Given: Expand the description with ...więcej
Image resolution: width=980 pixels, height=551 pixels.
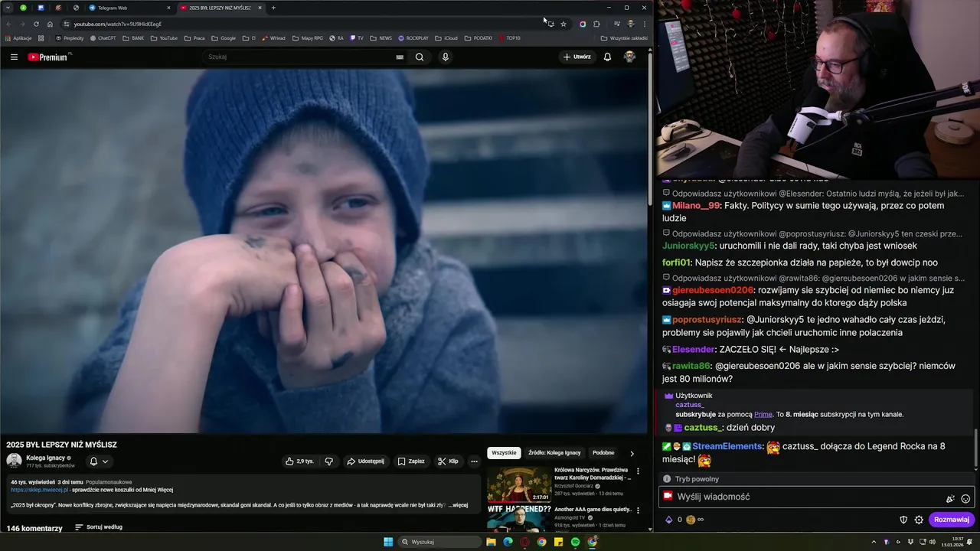Looking at the screenshot, I should (x=458, y=505).
